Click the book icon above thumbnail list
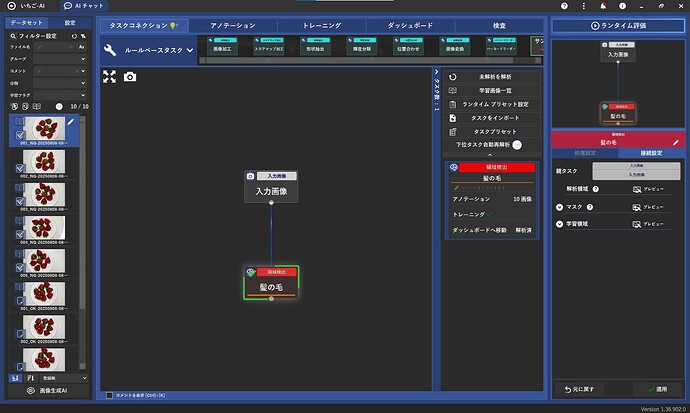This screenshot has height=413, width=690. click(x=37, y=106)
